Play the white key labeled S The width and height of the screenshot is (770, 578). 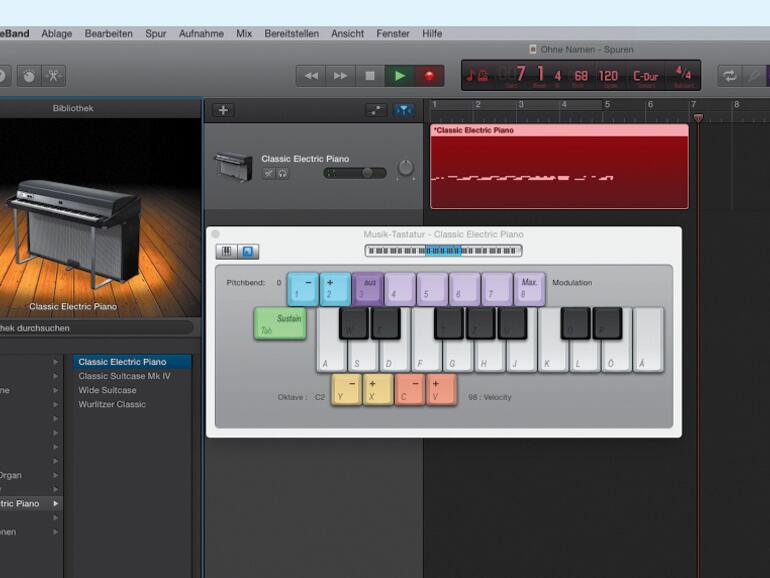(x=362, y=356)
